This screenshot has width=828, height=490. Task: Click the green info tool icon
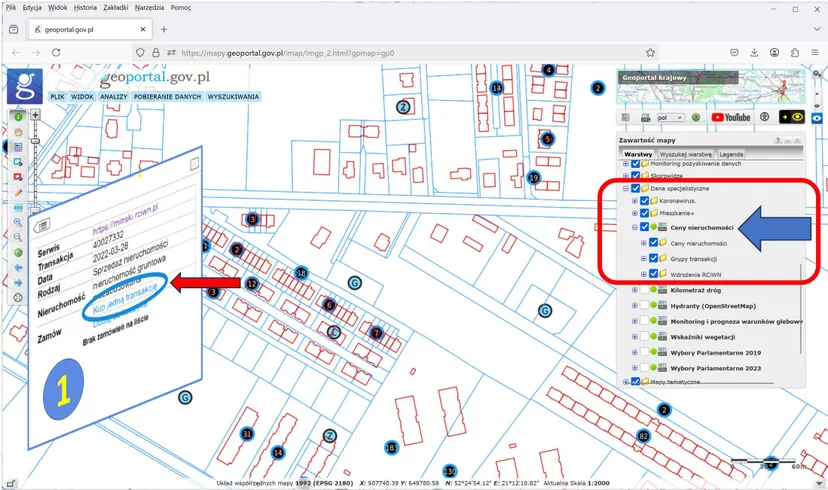tap(18, 117)
